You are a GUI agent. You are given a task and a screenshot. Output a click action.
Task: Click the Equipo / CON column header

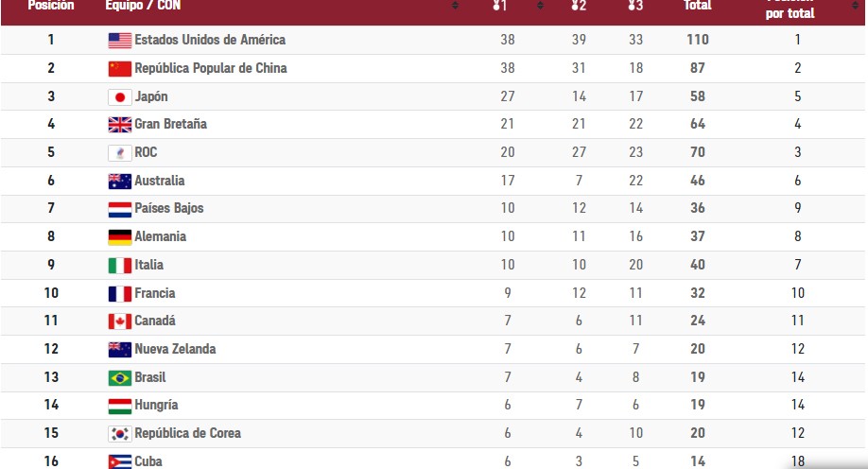pos(144,6)
